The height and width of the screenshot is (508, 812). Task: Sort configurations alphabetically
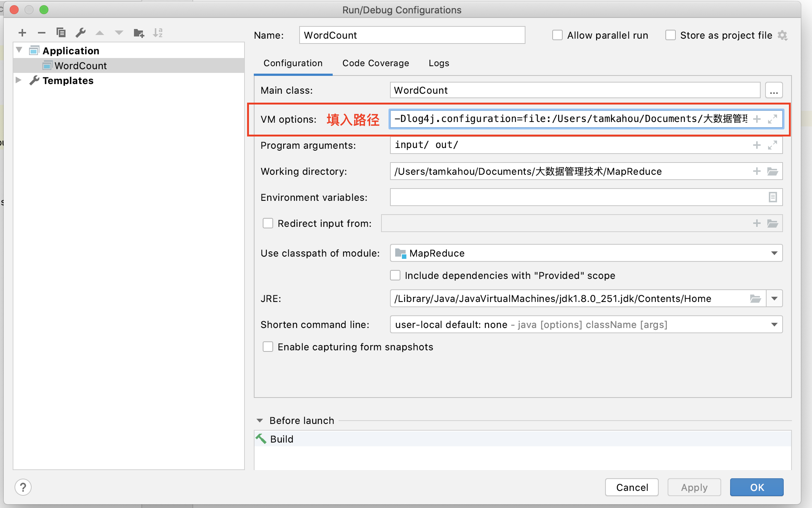click(158, 32)
